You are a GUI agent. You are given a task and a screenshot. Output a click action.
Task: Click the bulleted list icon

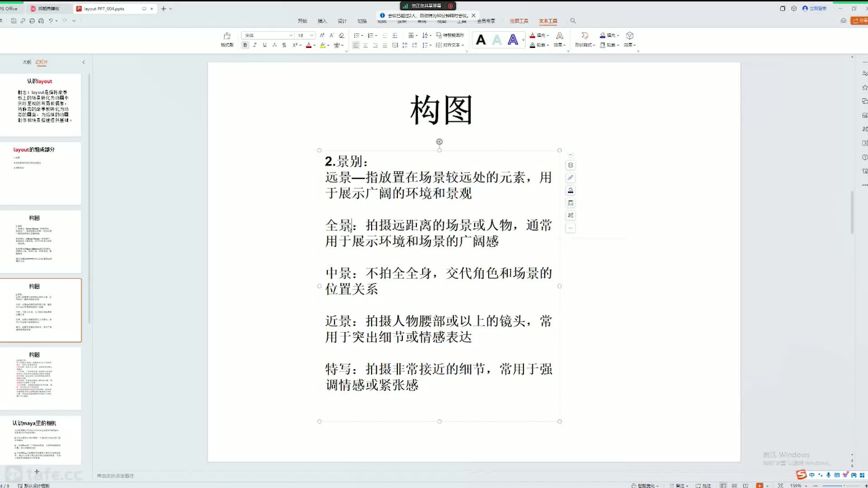[356, 35]
